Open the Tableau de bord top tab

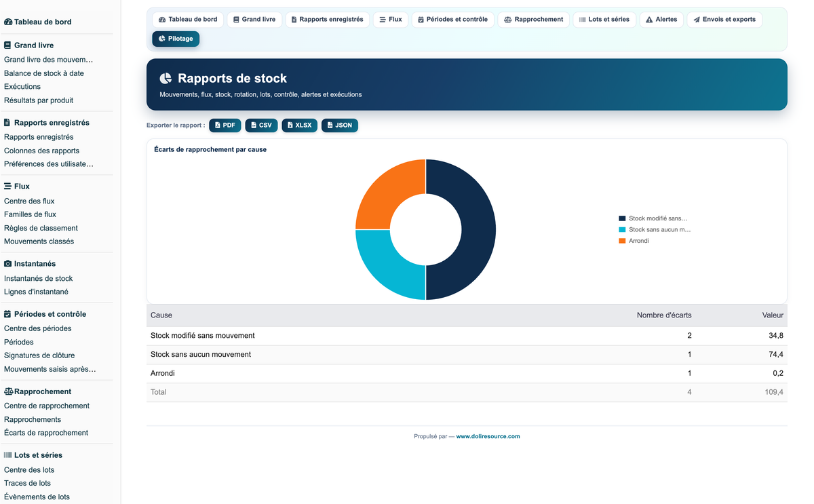pyautogui.click(x=188, y=20)
